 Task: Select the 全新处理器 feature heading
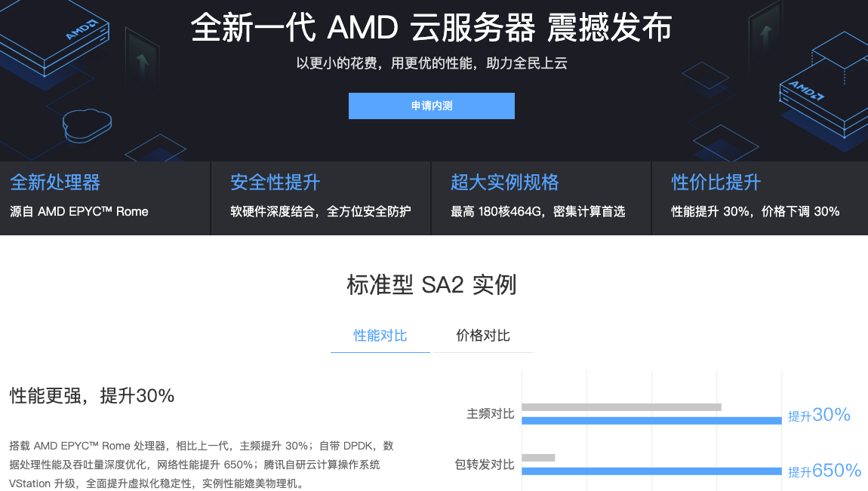pos(55,182)
